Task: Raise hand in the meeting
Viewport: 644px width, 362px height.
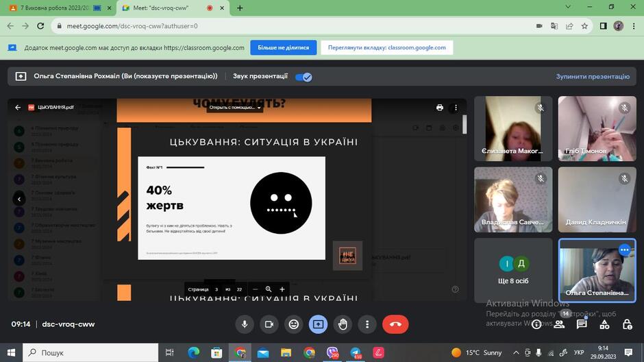Action: tap(343, 324)
